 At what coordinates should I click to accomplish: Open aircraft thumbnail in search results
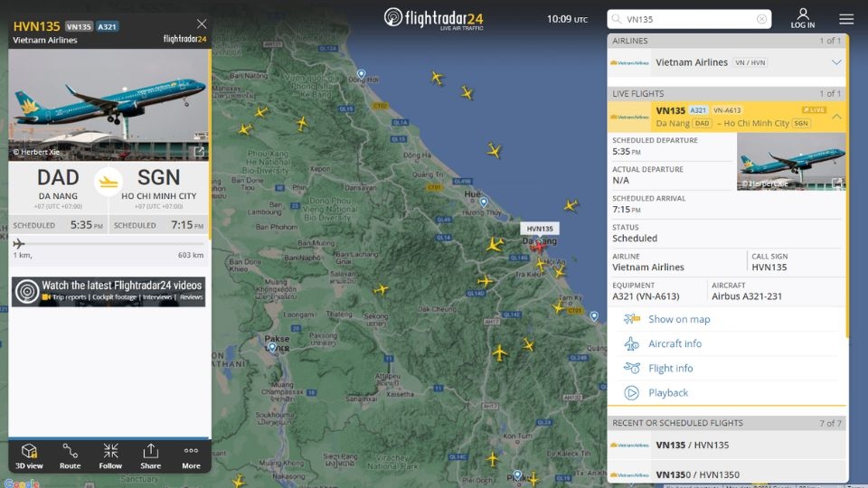tap(791, 162)
